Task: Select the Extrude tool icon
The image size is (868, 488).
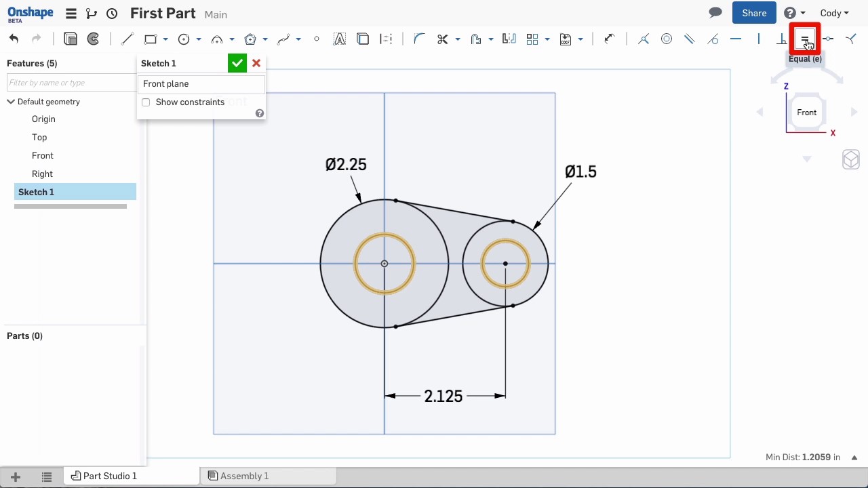Action: click(71, 39)
